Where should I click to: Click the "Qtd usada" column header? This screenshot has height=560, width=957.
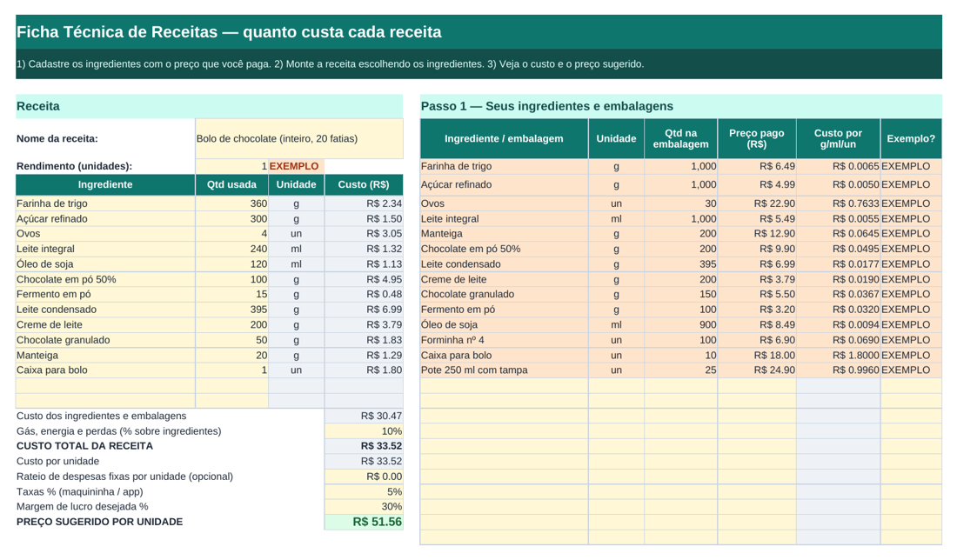tap(232, 184)
